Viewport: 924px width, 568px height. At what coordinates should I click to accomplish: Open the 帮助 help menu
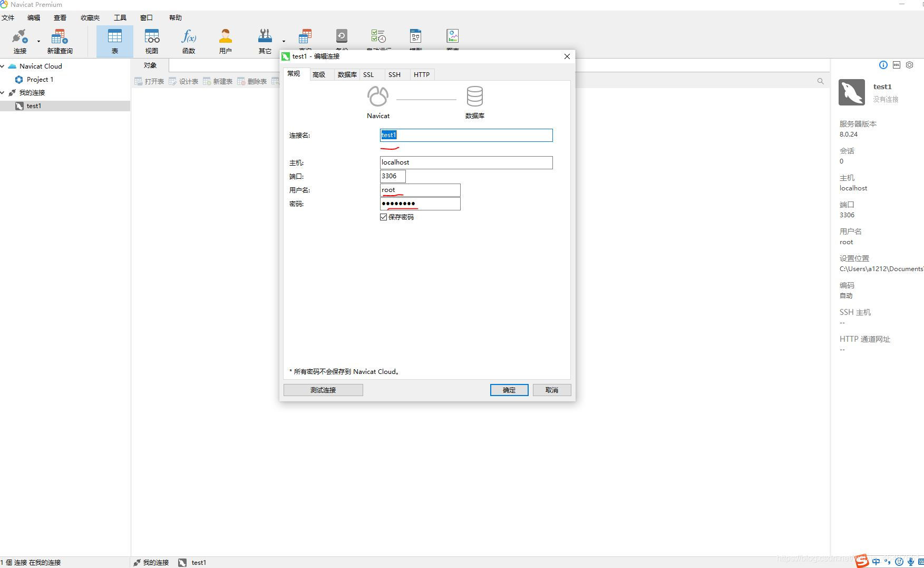[x=176, y=17]
